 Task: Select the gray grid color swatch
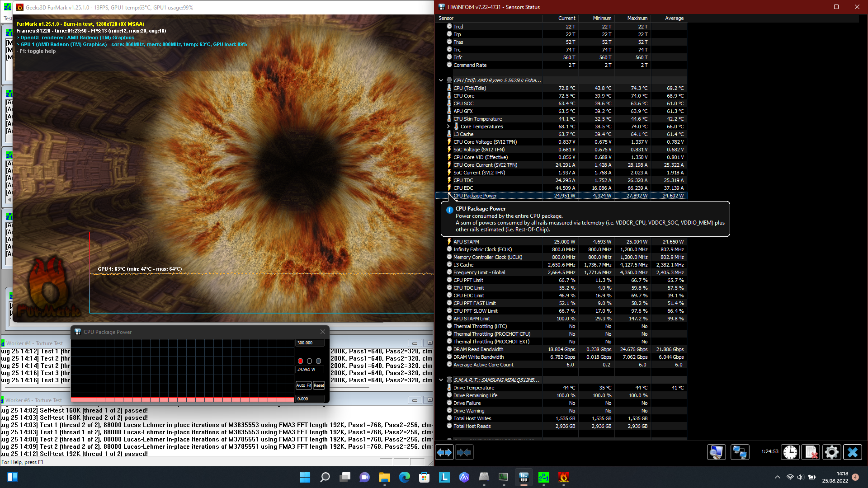(x=318, y=361)
